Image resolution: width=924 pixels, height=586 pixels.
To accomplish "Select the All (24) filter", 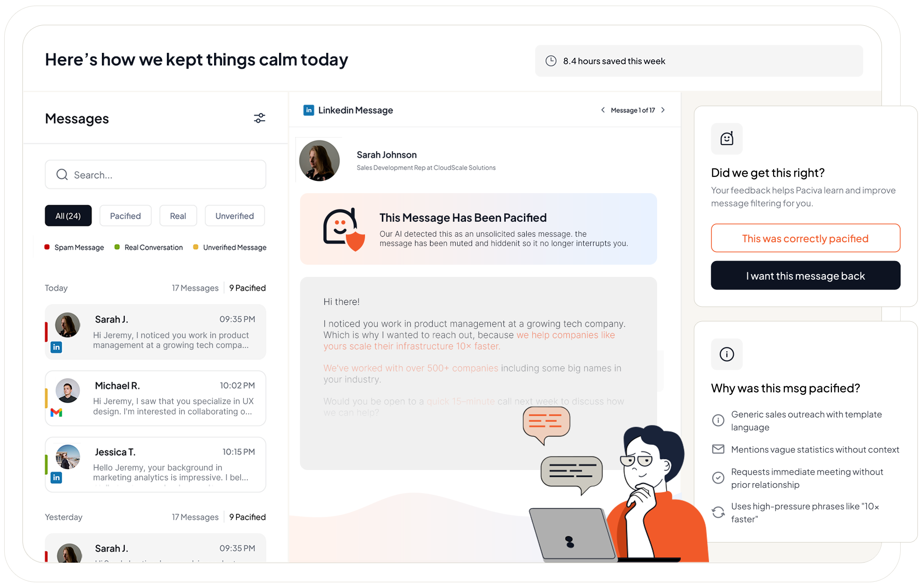I will (x=68, y=216).
